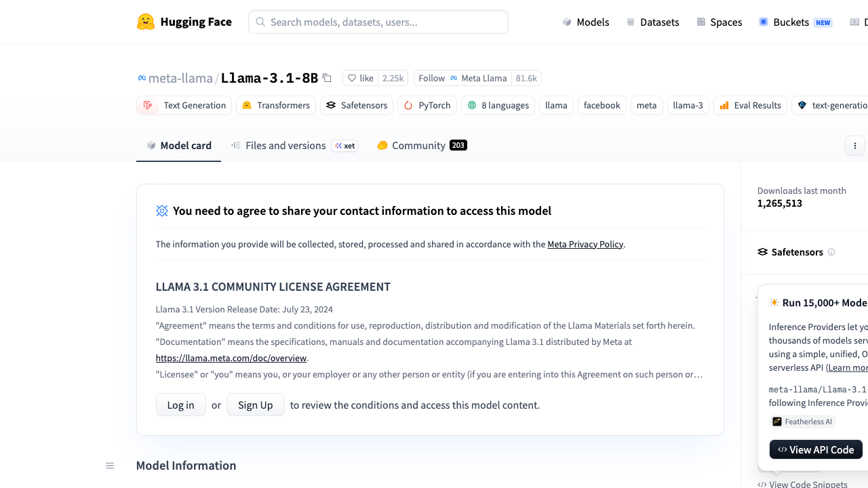This screenshot has width=868, height=488.
Task: Click the Learn more link in popup
Action: pyautogui.click(x=848, y=367)
